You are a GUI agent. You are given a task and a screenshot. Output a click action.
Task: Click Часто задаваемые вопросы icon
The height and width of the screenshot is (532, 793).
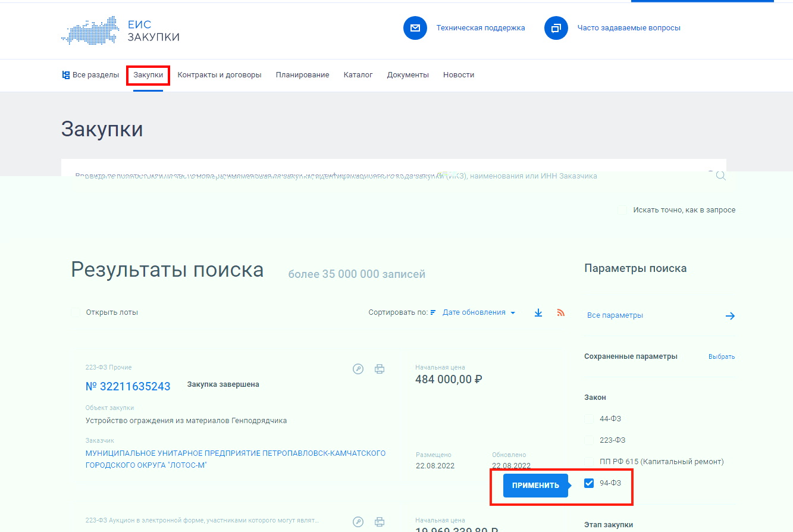pyautogui.click(x=556, y=28)
